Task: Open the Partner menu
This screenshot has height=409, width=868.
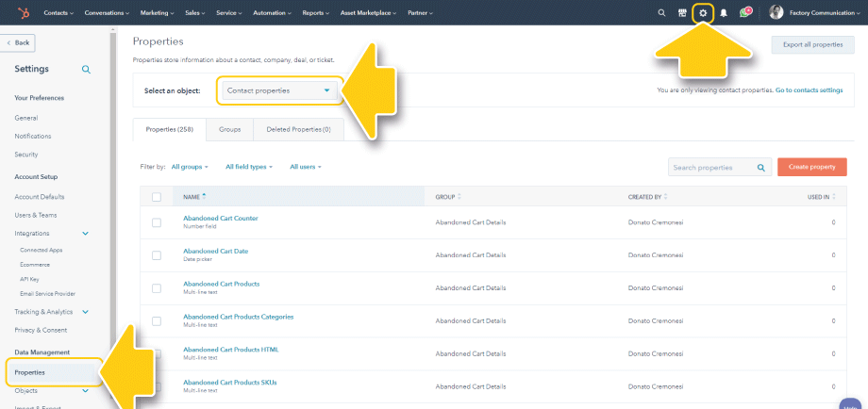Action: [x=420, y=12]
